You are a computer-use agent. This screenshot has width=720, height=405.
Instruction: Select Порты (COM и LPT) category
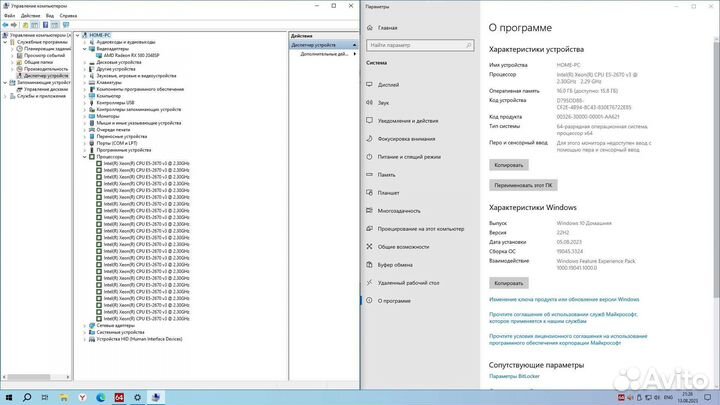[x=117, y=143]
